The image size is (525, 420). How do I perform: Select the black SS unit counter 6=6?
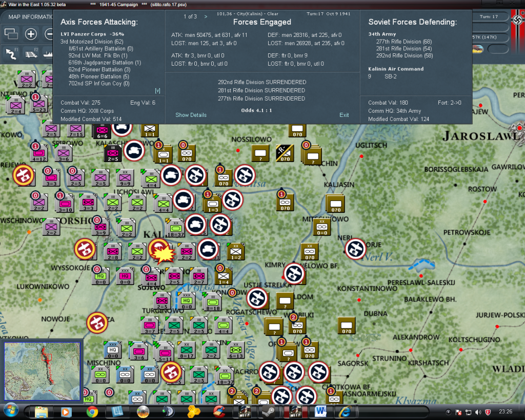102,131
